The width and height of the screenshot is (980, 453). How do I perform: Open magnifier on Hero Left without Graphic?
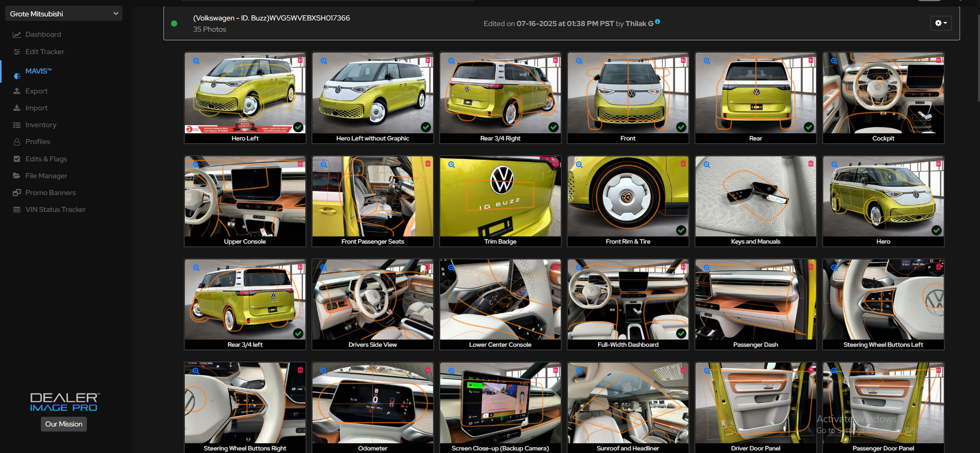pyautogui.click(x=324, y=61)
